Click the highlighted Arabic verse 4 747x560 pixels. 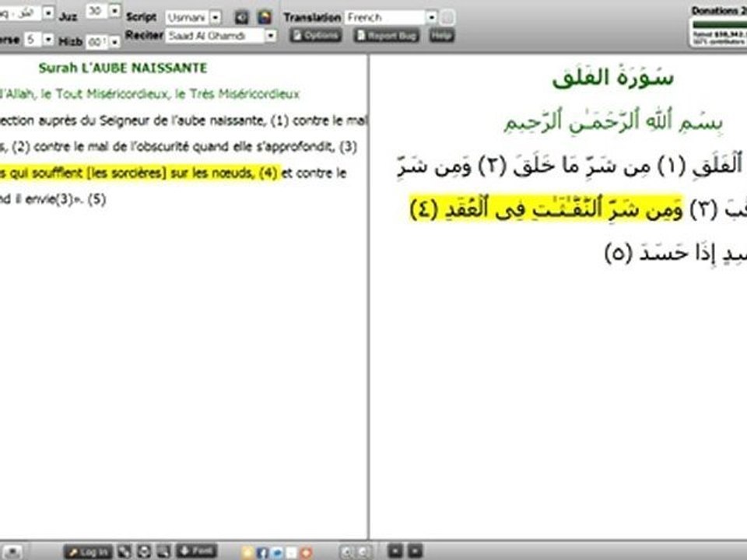click(x=546, y=208)
